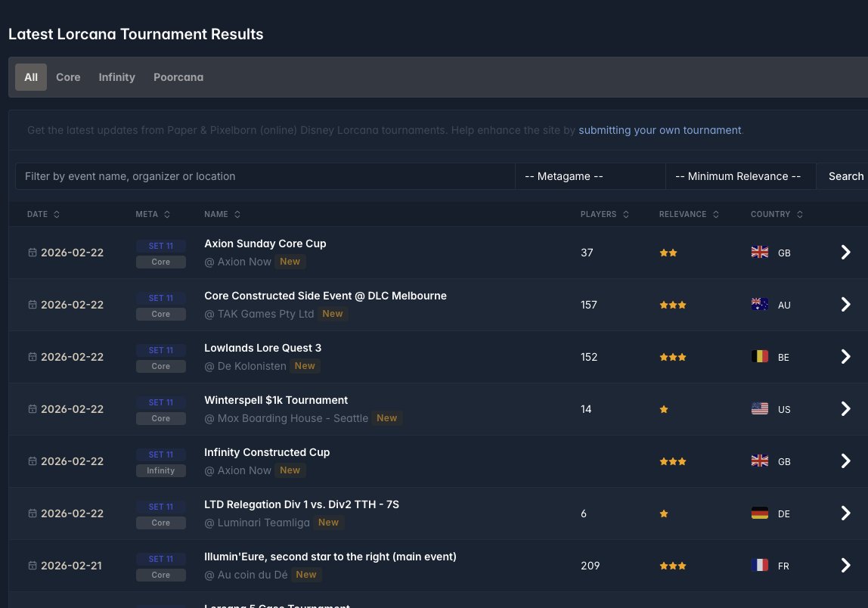Open the Illumin'Eure second star event
The image size is (868, 608).
tap(330, 557)
